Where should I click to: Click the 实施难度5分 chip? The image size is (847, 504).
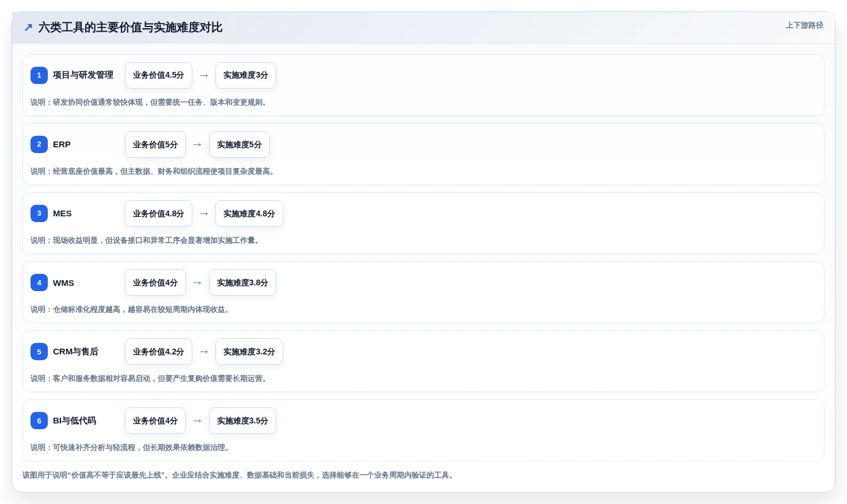240,144
